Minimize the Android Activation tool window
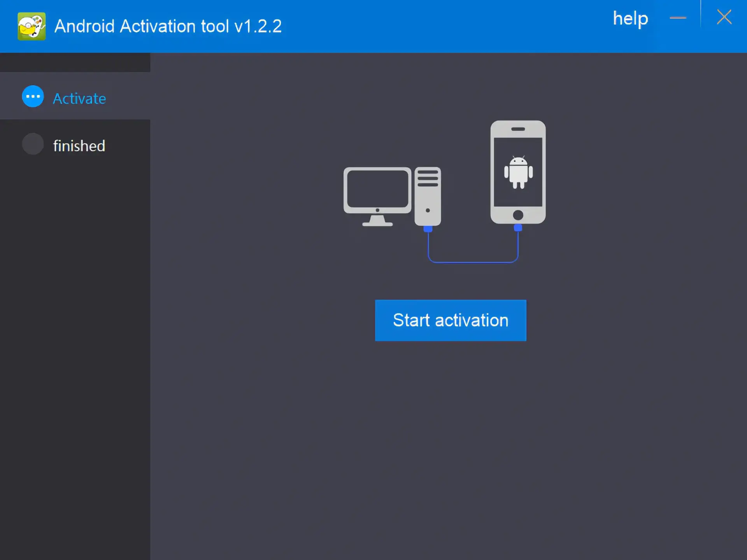The width and height of the screenshot is (747, 560). point(678,18)
